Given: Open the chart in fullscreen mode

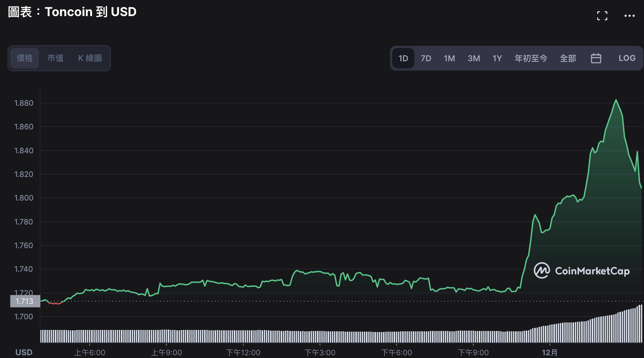Looking at the screenshot, I should [x=602, y=16].
